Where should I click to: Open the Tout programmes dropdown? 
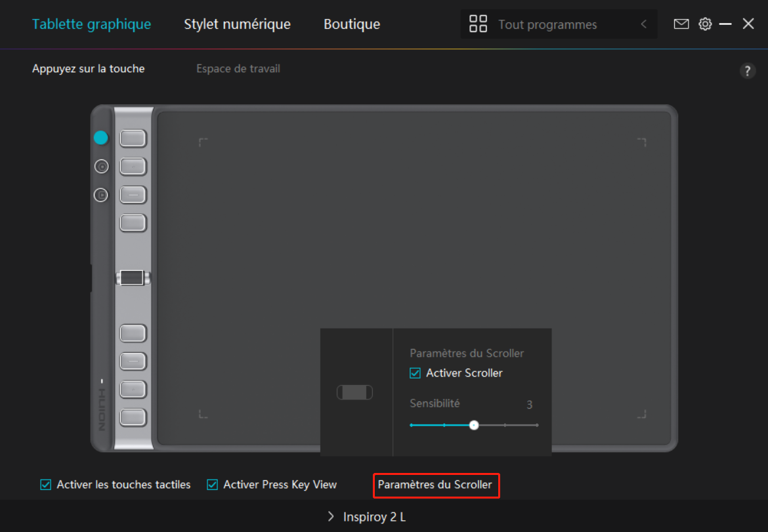(547, 25)
